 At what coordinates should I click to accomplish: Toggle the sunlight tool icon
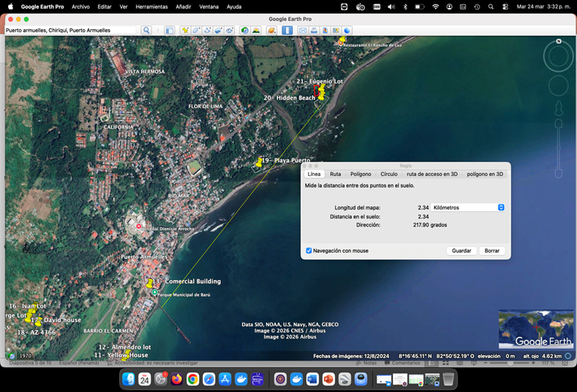[256, 30]
